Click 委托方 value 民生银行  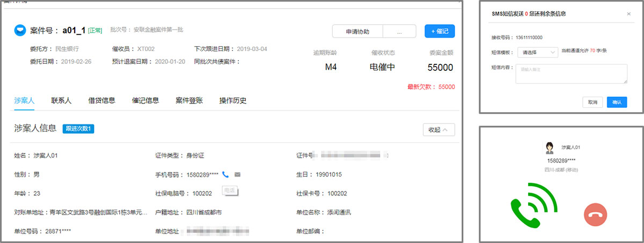coord(68,49)
